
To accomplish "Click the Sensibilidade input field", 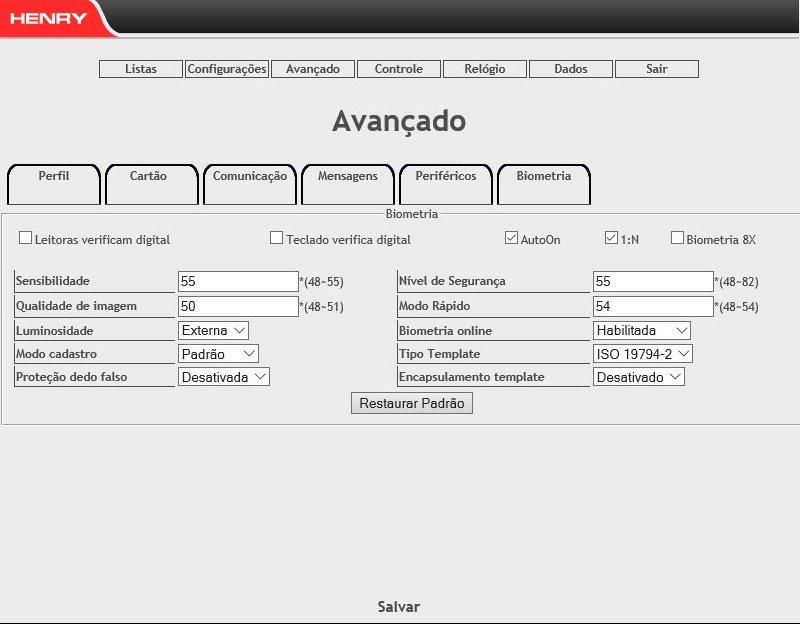I will 238,282.
